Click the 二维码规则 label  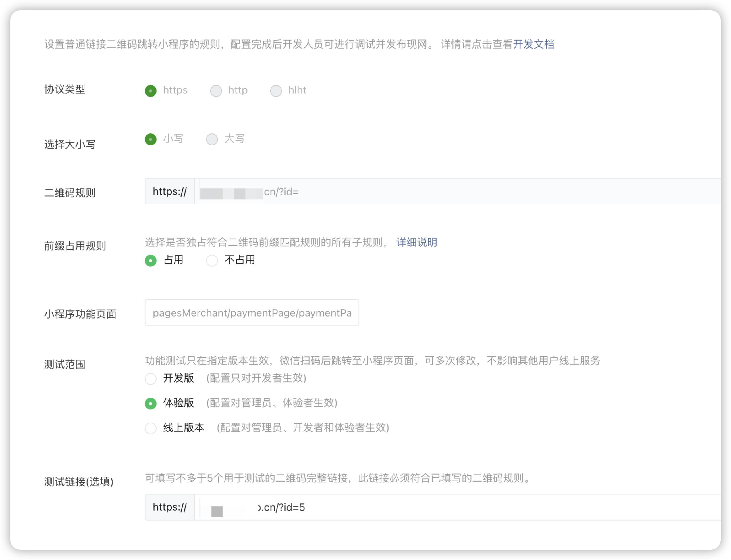(x=70, y=193)
